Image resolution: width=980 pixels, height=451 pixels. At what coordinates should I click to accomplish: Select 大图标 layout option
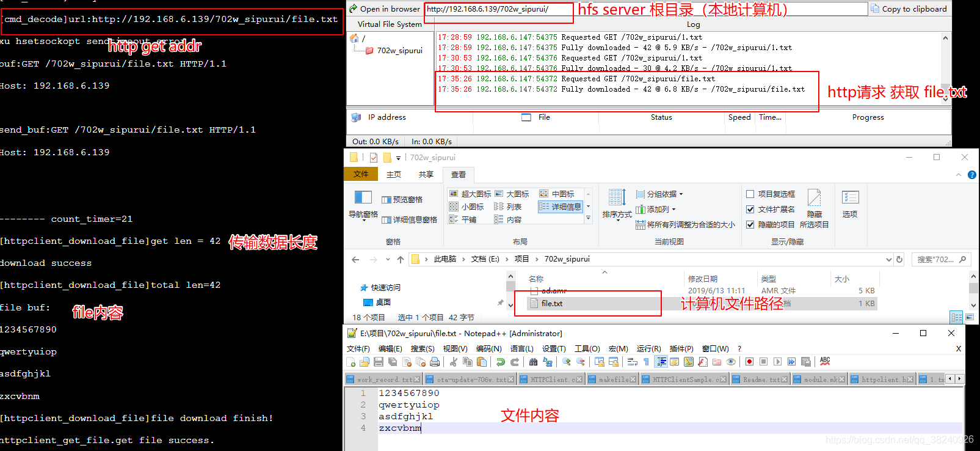[x=512, y=194]
